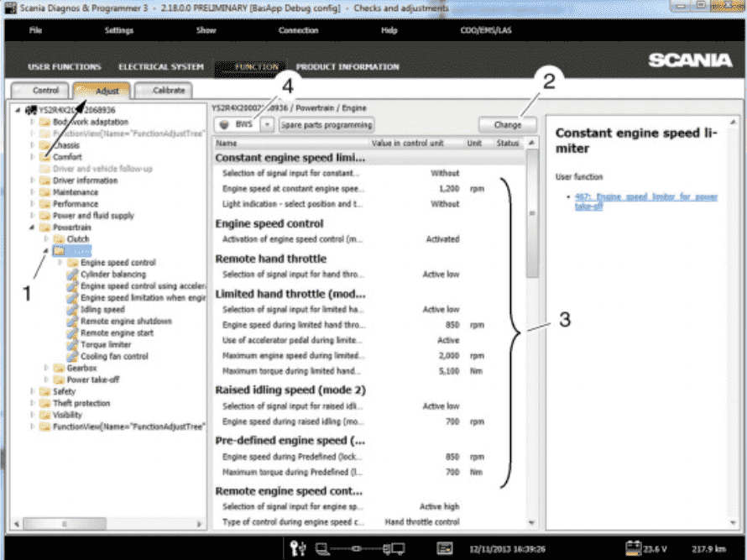Click the Idling speed wrench icon
747x560 pixels.
point(72,310)
